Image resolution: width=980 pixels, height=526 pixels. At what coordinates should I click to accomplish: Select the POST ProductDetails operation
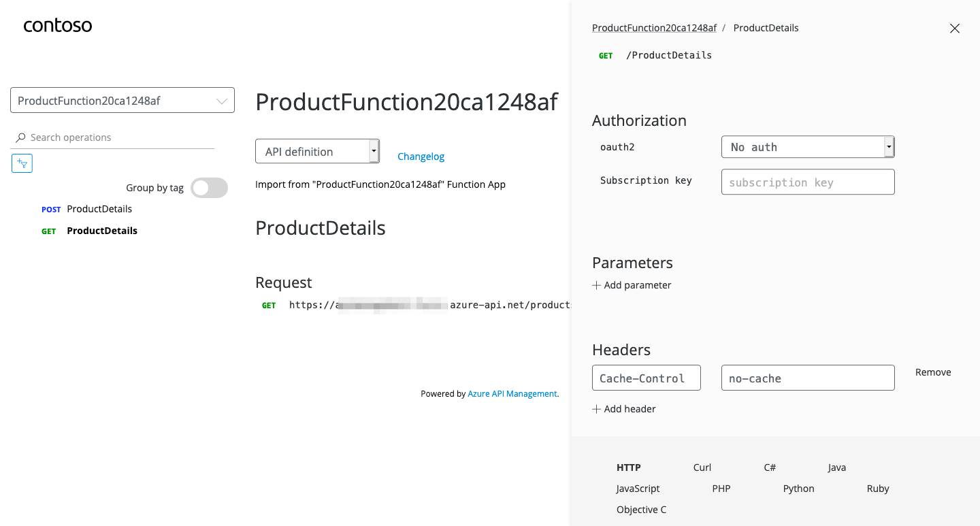click(99, 209)
